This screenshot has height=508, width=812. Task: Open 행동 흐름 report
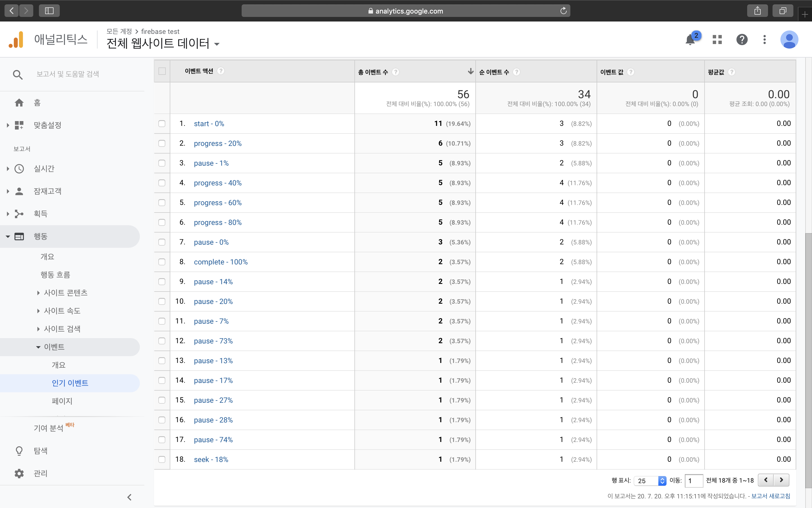click(x=55, y=275)
